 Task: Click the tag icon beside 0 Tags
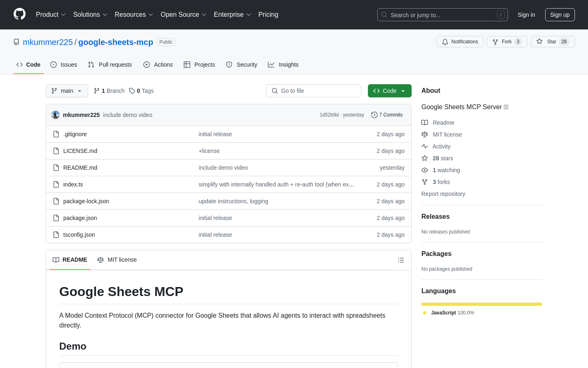click(x=132, y=91)
